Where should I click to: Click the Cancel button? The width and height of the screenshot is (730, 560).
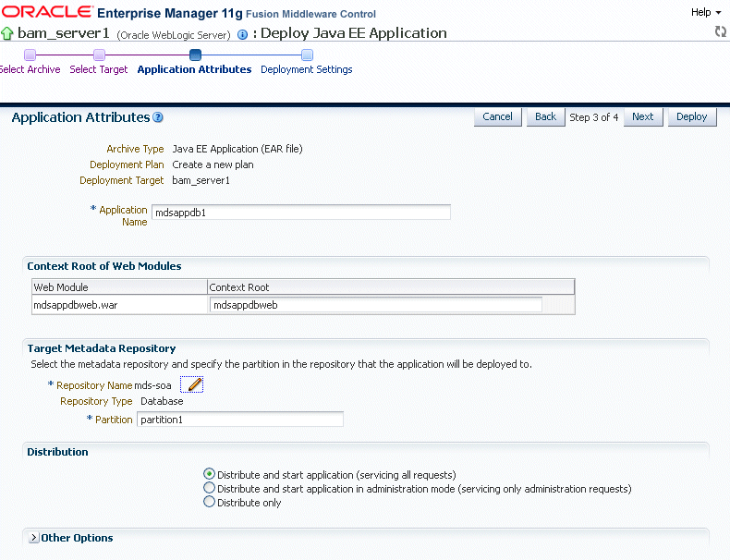tap(498, 116)
